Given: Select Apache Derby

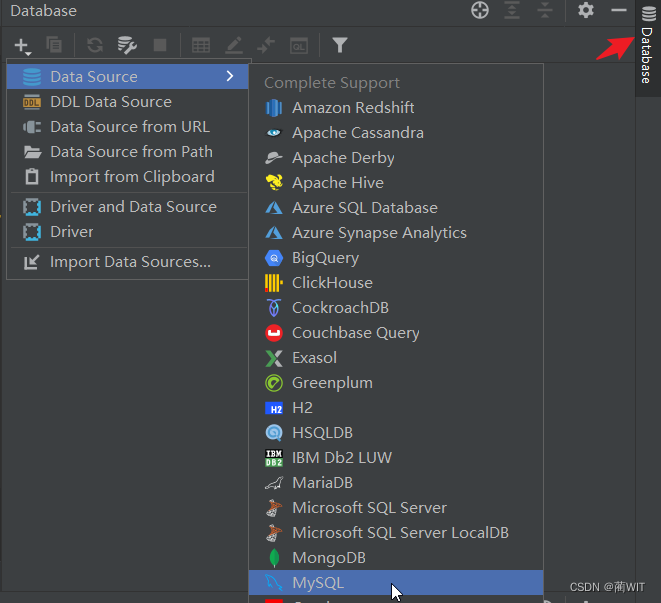Looking at the screenshot, I should [396, 158].
